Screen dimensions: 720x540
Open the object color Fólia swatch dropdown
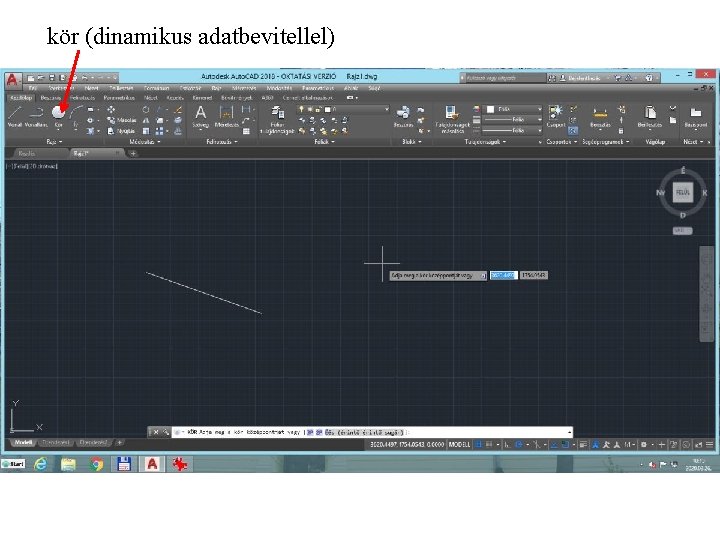(514, 109)
